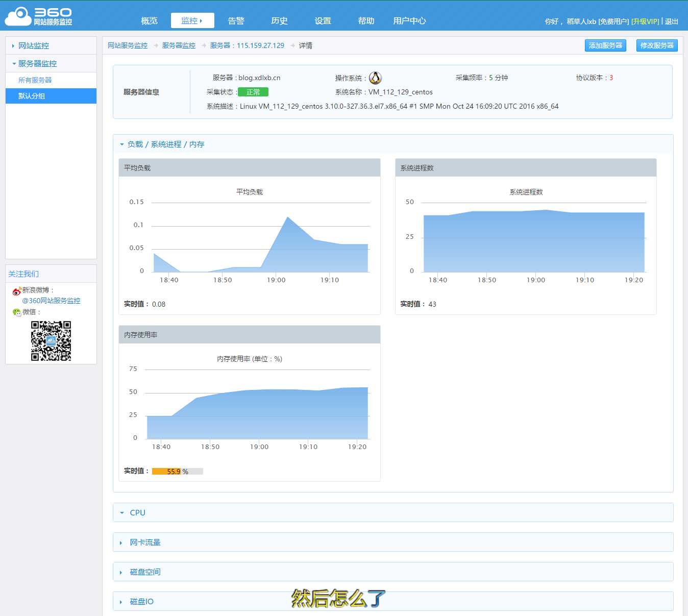Click the 内存使用率 chart area

(257, 413)
